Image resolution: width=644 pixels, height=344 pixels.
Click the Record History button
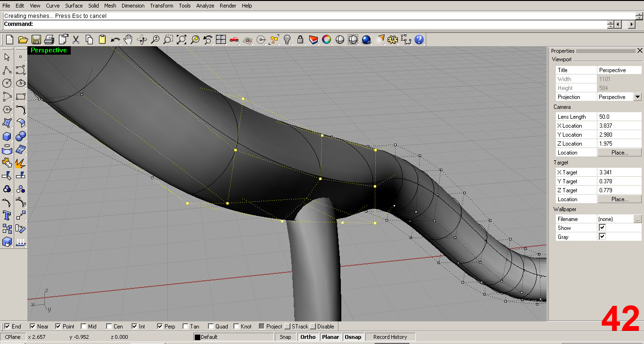click(390, 337)
